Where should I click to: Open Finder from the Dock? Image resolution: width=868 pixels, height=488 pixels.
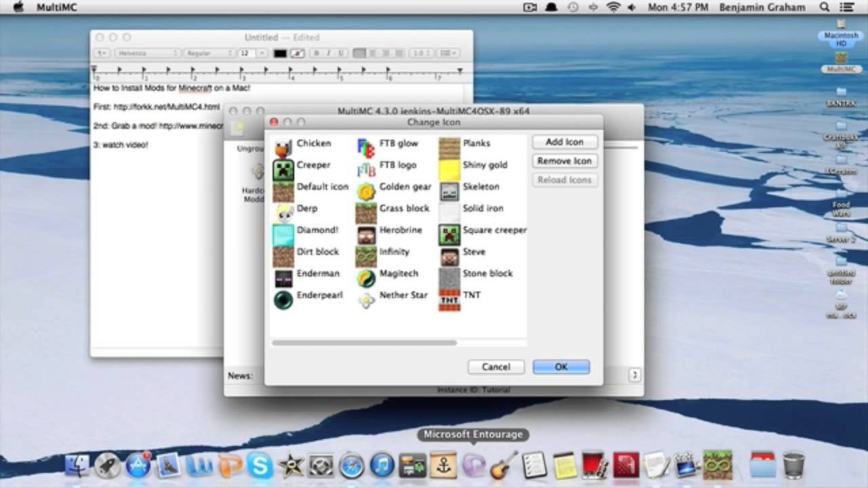[x=77, y=465]
